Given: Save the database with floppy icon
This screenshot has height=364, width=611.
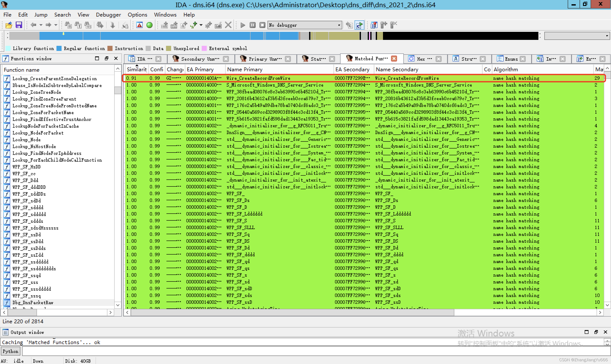Looking at the screenshot, I should point(19,25).
